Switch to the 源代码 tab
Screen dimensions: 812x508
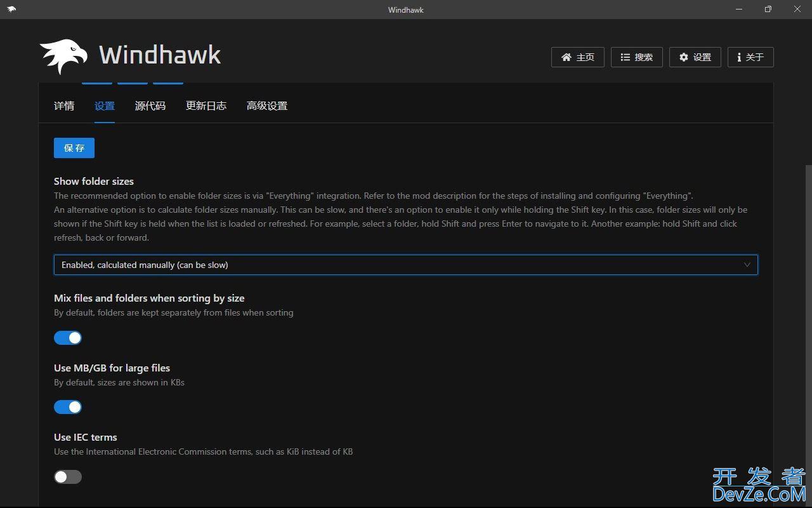click(150, 106)
